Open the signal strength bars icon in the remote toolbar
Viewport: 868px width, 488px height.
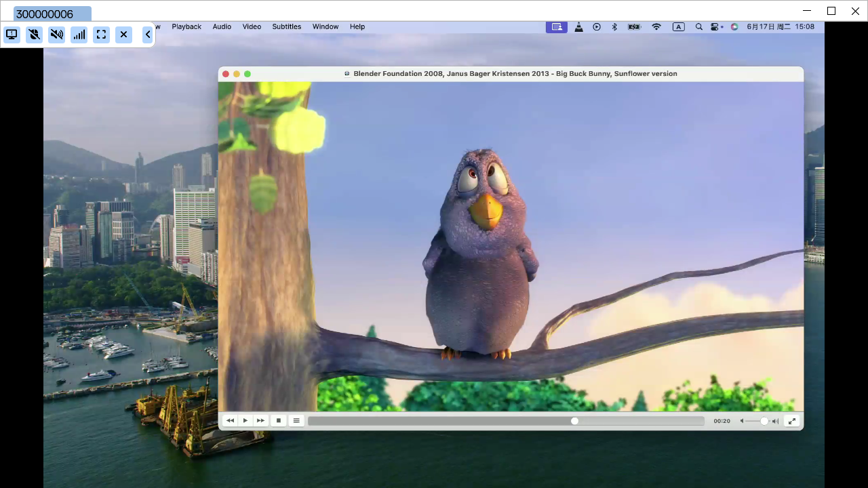[x=79, y=35]
